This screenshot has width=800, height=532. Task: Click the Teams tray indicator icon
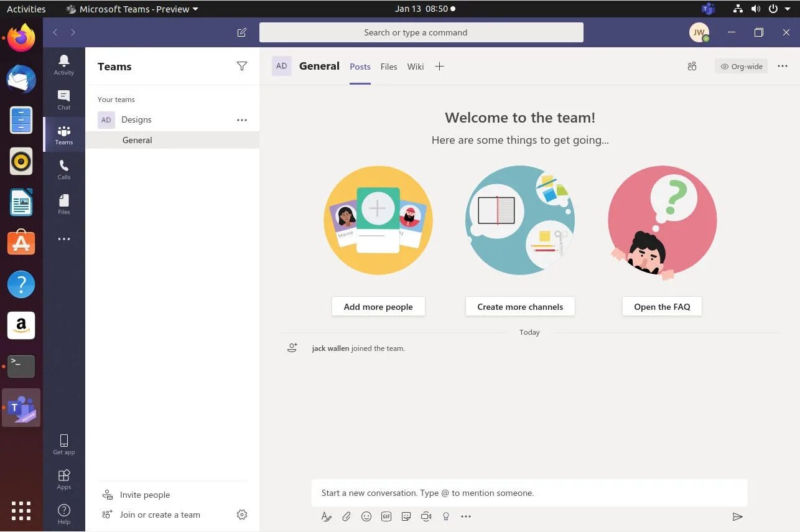(x=708, y=9)
